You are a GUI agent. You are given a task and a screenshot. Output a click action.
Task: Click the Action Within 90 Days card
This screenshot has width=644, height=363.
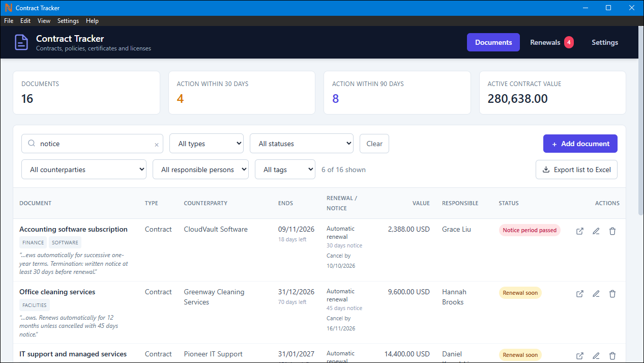pyautogui.click(x=397, y=93)
